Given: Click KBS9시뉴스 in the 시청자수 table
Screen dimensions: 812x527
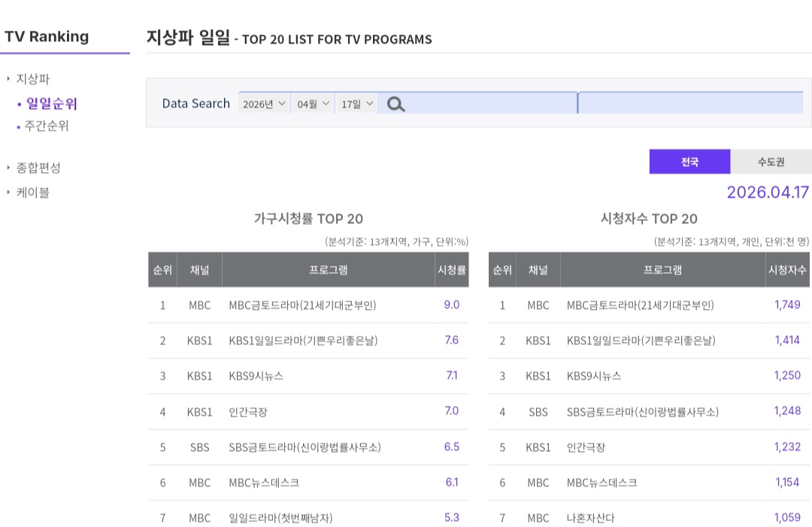Looking at the screenshot, I should click(x=593, y=376).
